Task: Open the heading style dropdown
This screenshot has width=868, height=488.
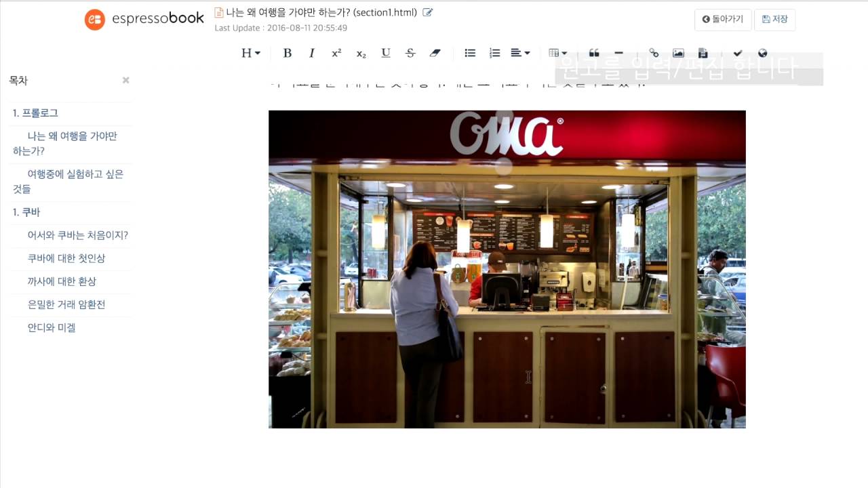Action: pos(251,53)
